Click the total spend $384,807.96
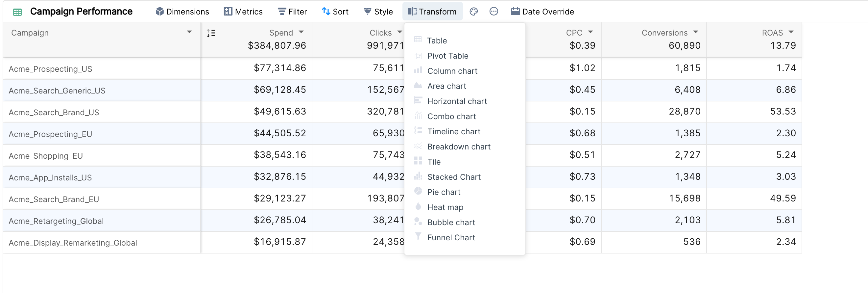 click(277, 45)
